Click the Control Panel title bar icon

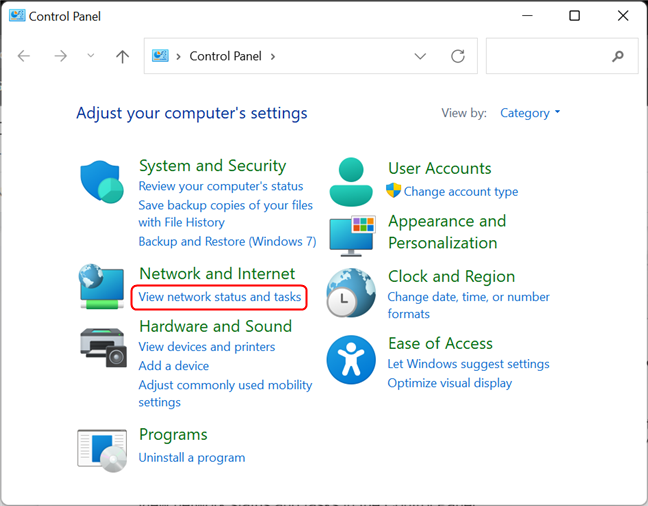[17, 16]
